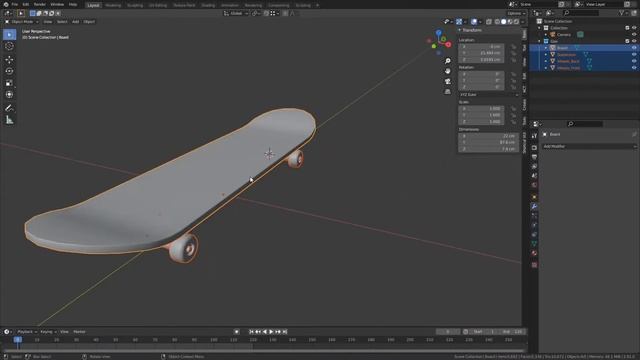Open the Object properties orange square icon
640x360 pixels.
pos(534,197)
